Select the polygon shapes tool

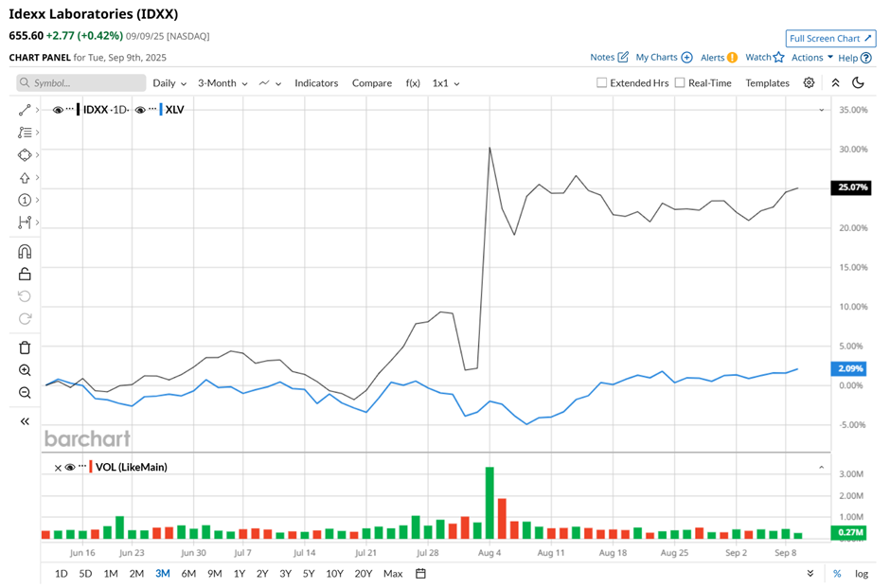pyautogui.click(x=25, y=155)
